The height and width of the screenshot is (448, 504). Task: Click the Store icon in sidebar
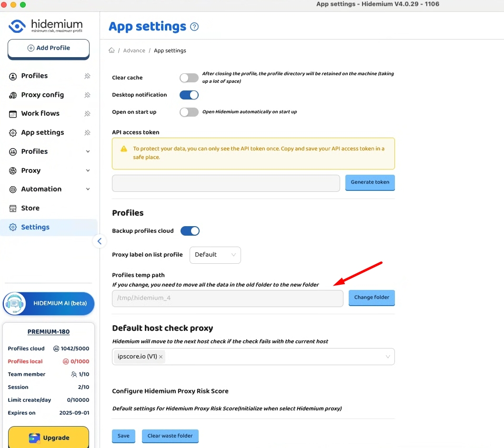[x=13, y=209]
